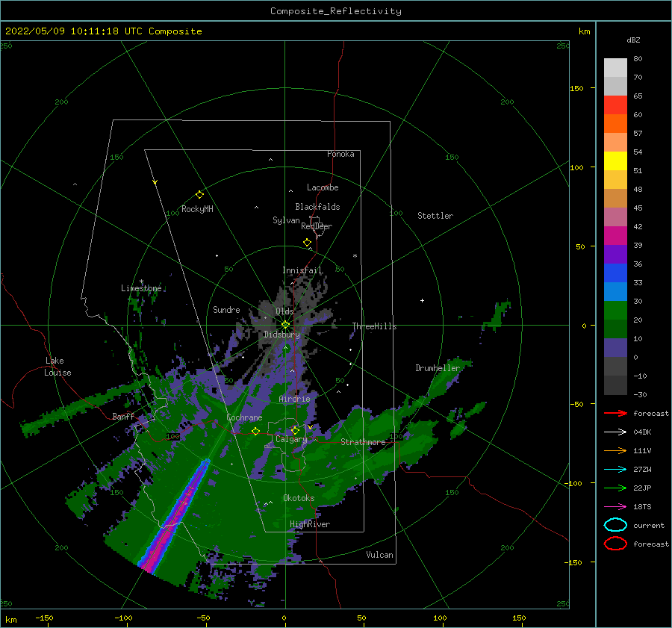Click the Blackfalds label
This screenshot has width=672, height=628.
(317, 207)
